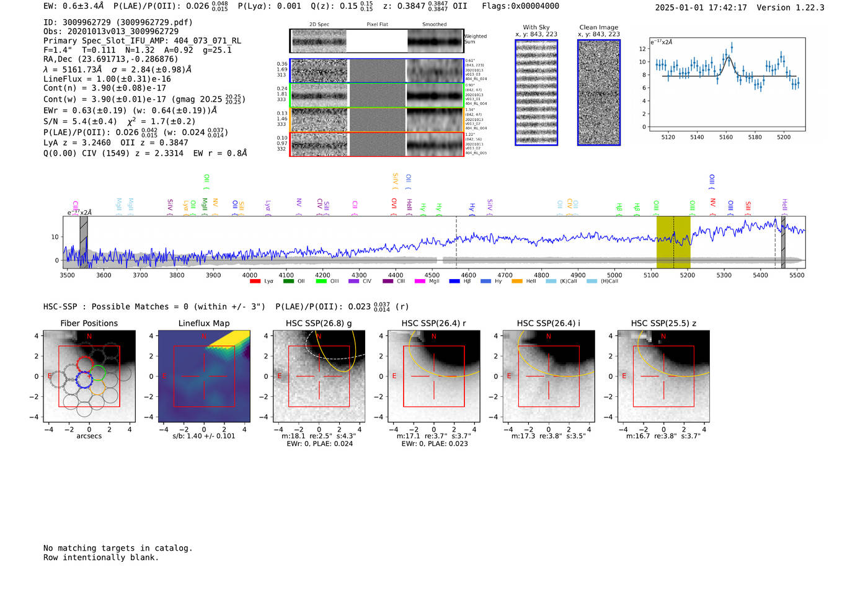The width and height of the screenshot is (868, 591).
Task: Click the Q(0.00) CIV (1549) line
Action: click(145, 153)
